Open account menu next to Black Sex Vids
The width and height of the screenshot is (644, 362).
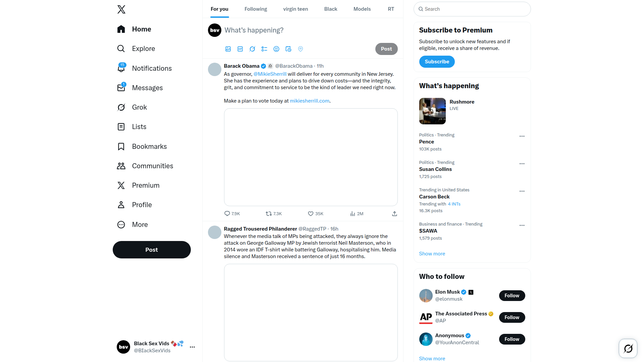(192, 347)
